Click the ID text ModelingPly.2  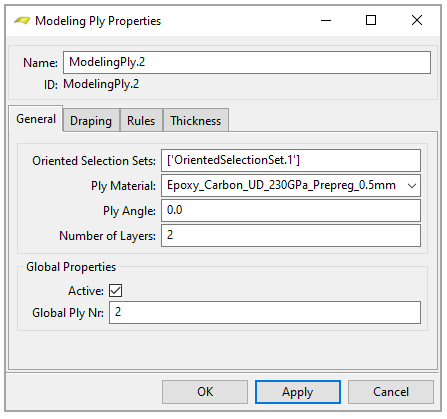pyautogui.click(x=101, y=84)
